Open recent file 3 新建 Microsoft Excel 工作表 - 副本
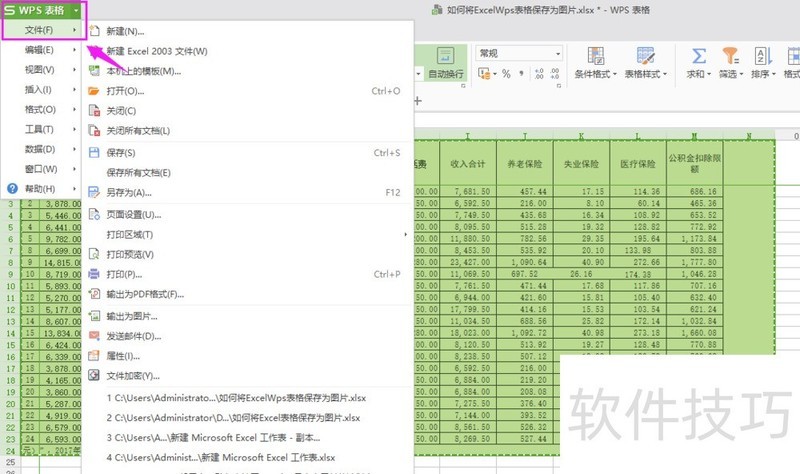Viewport: 800px width, 474px height. [x=247, y=437]
